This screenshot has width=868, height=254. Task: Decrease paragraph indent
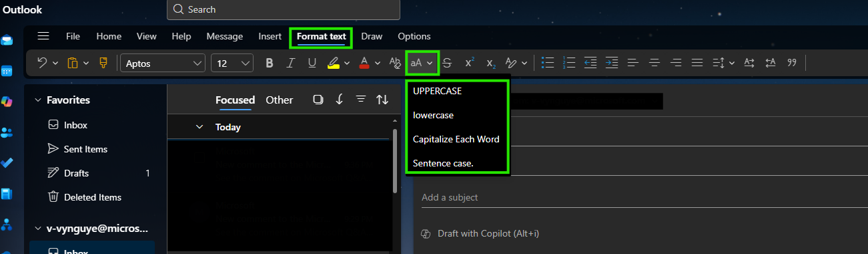click(590, 63)
